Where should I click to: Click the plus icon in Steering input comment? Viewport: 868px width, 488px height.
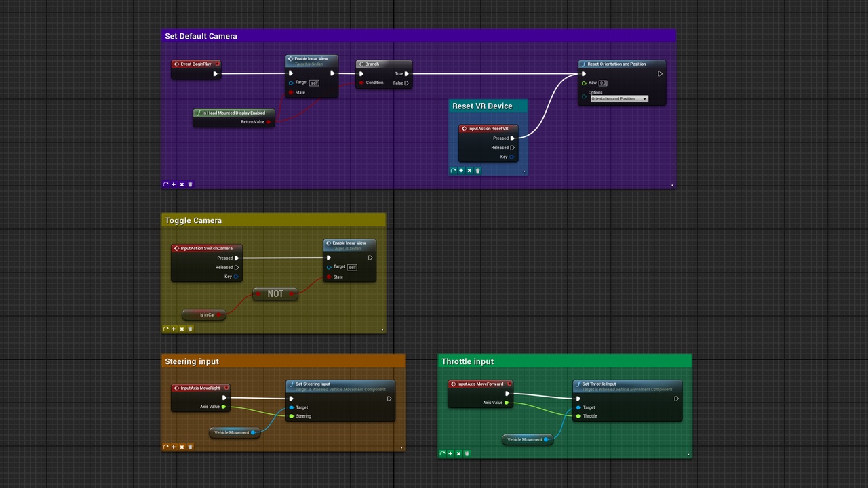[174, 447]
